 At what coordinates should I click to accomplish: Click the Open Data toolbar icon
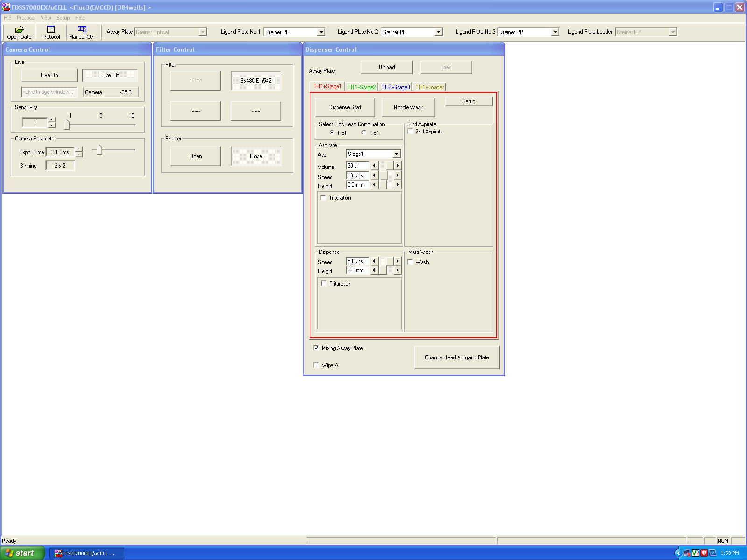point(19,32)
